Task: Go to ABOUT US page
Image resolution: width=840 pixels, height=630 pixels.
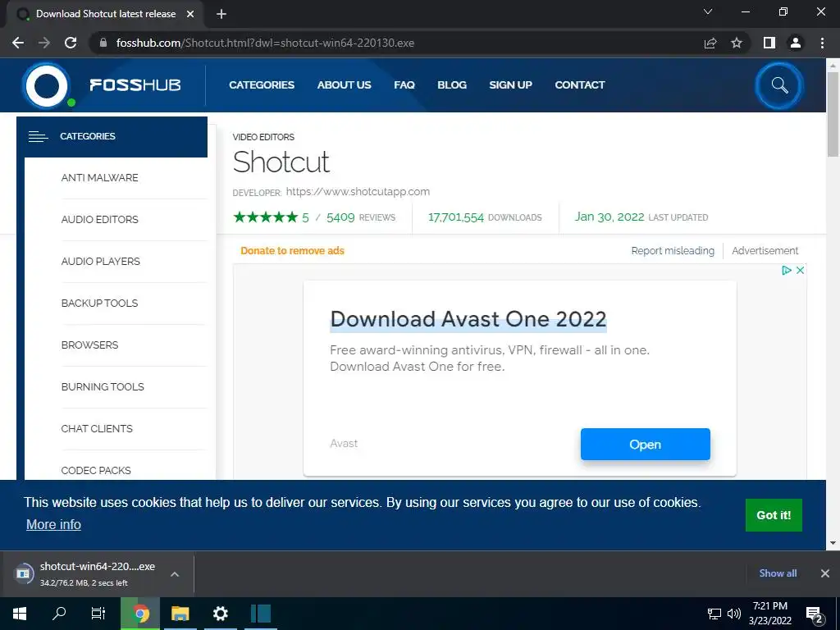Action: 344,85
